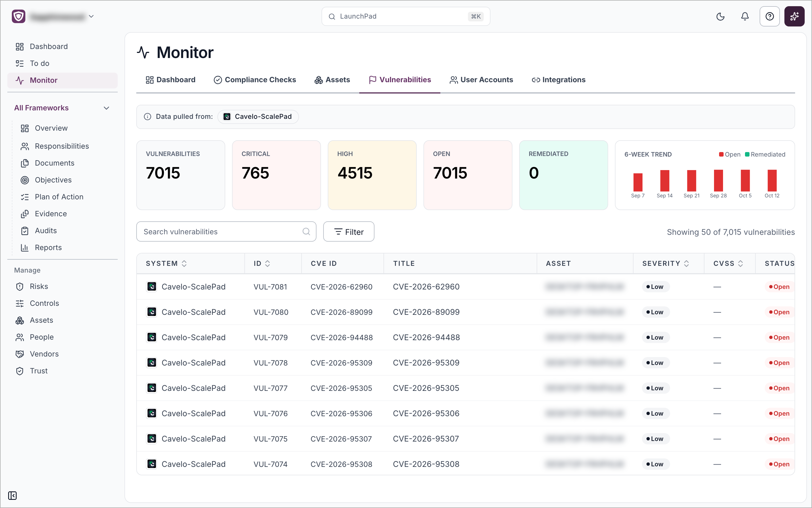Open the help question mark button
812x508 pixels.
pos(769,16)
